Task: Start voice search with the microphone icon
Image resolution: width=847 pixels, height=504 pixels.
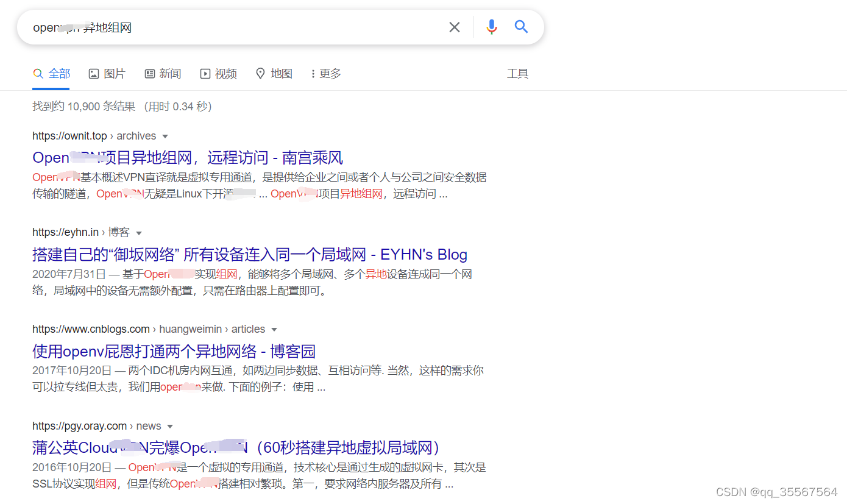Action: pos(492,27)
